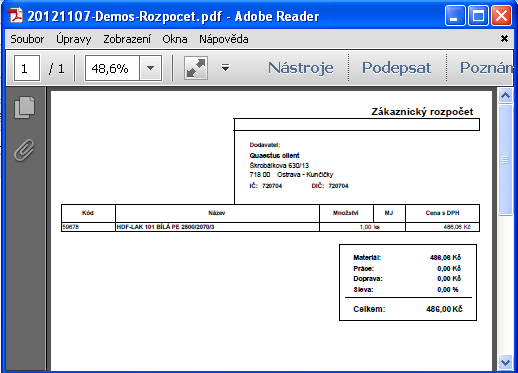Screen dimensions: 518x373
Task: Click the MJ column header
Action: pos(389,213)
